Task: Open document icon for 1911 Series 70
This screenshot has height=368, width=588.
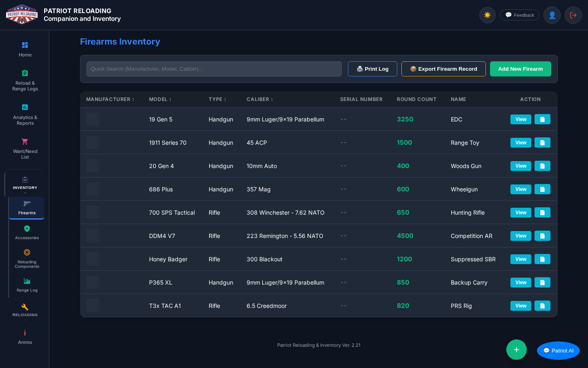Action: click(x=542, y=143)
